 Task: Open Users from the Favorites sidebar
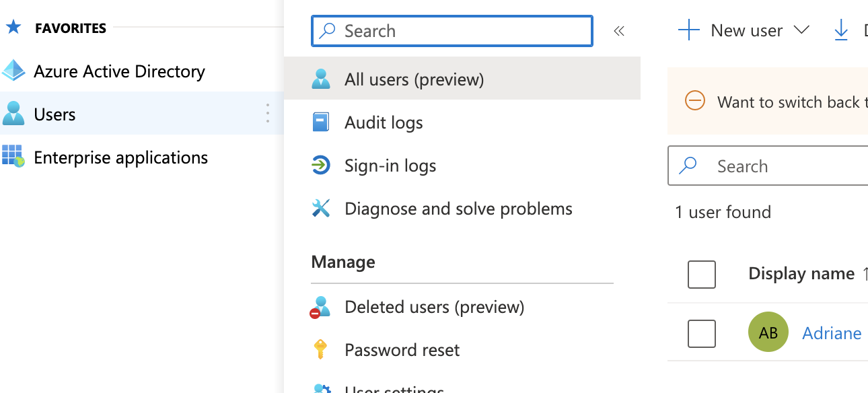click(x=54, y=114)
